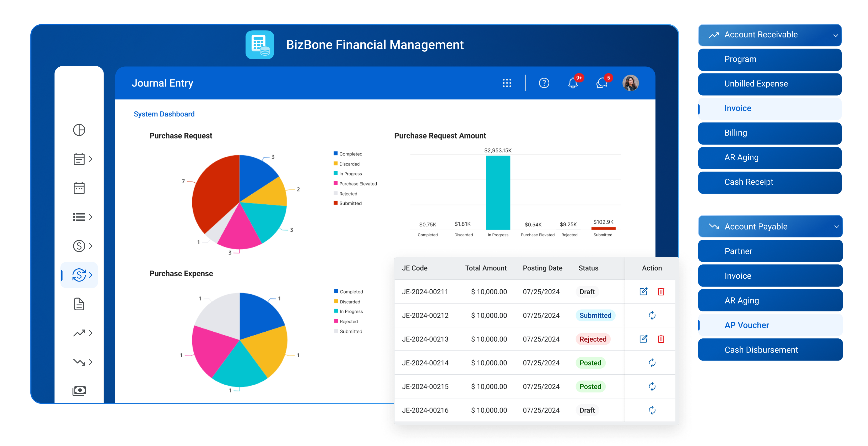868x446 pixels.
Task: Expand chevron next to upward trend icon
Action: [x=91, y=333]
